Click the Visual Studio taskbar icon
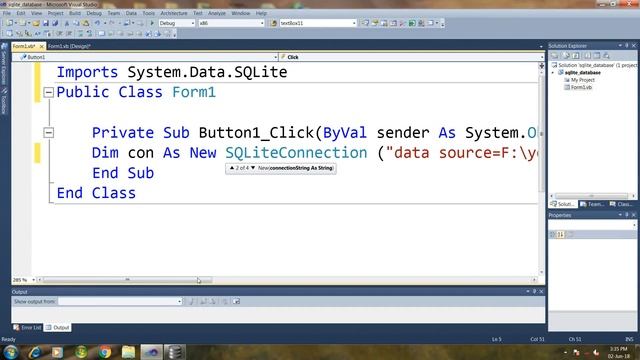Image resolution: width=640 pixels, height=360 pixels. pos(151,352)
